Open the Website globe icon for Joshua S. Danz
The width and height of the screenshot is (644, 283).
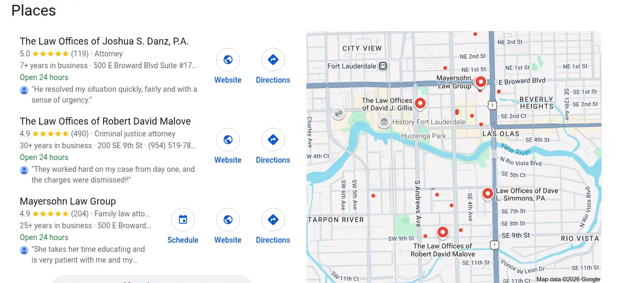click(x=228, y=60)
